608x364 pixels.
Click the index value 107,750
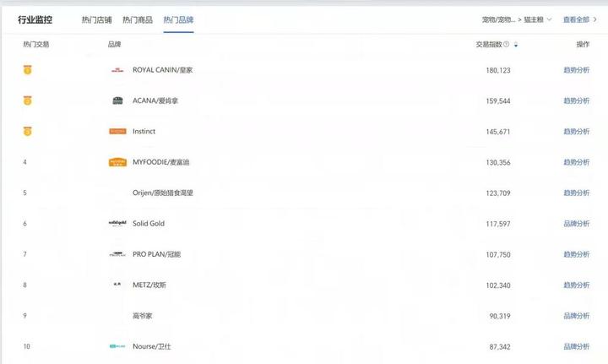[498, 255]
